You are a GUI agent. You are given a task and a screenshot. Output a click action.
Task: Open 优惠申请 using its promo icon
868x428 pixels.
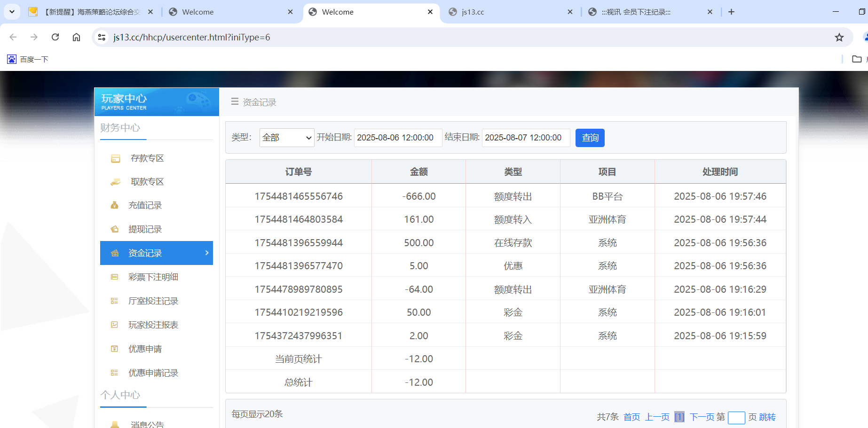tap(115, 349)
